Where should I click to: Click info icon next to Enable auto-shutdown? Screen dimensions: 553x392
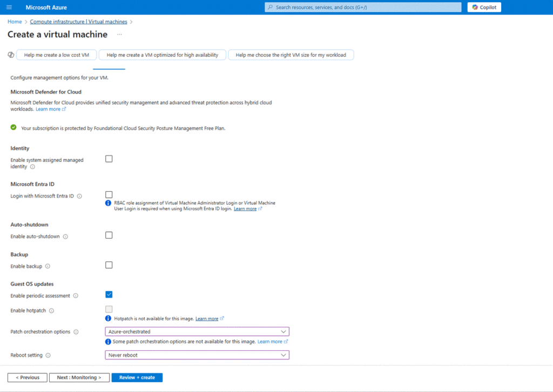(x=65, y=236)
